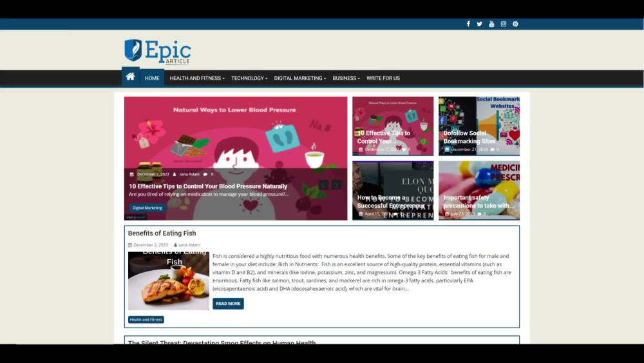Select the HOME menu item
644x363 pixels.
click(152, 78)
